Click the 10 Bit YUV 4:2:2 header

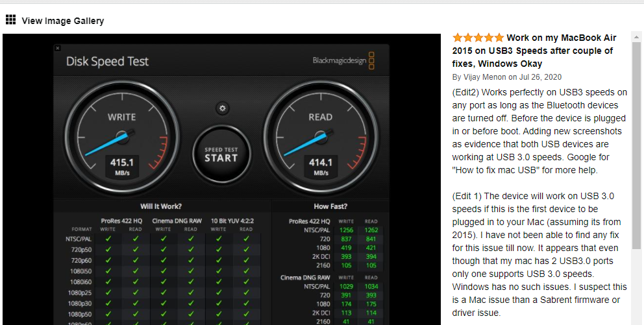[x=232, y=221]
